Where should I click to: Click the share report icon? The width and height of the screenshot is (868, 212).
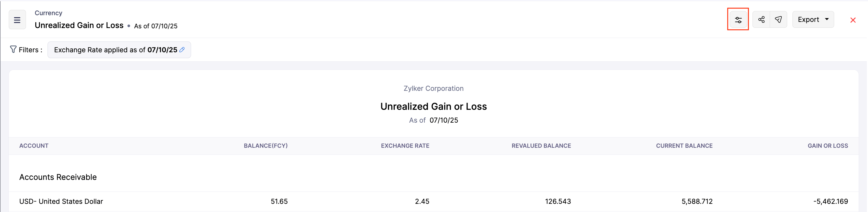[761, 20]
